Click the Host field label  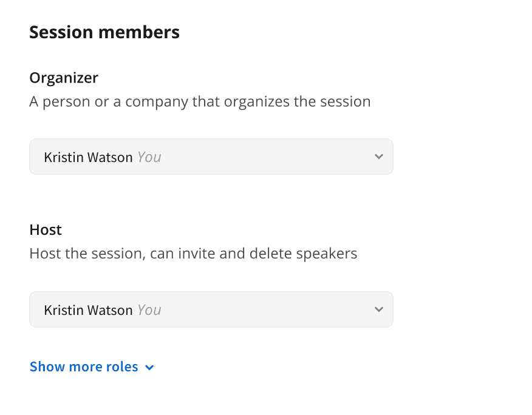(x=46, y=230)
